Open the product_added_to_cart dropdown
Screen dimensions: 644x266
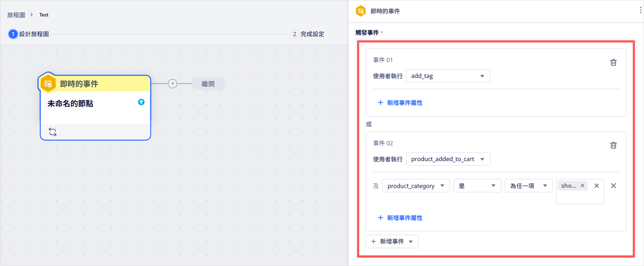tap(448, 159)
